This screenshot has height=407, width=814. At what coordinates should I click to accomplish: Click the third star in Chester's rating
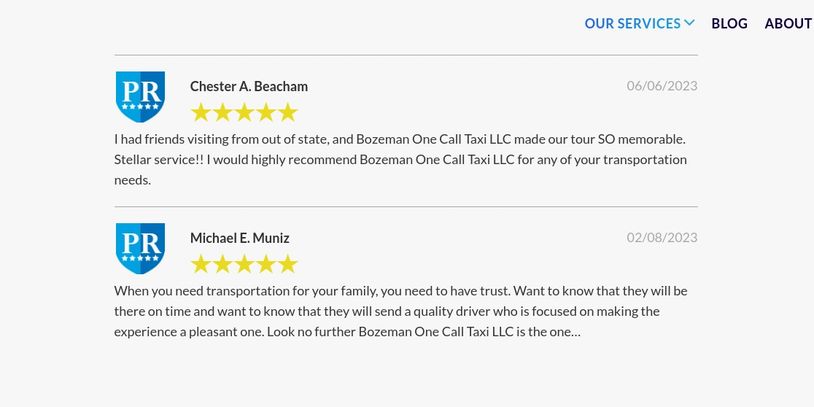point(244,112)
